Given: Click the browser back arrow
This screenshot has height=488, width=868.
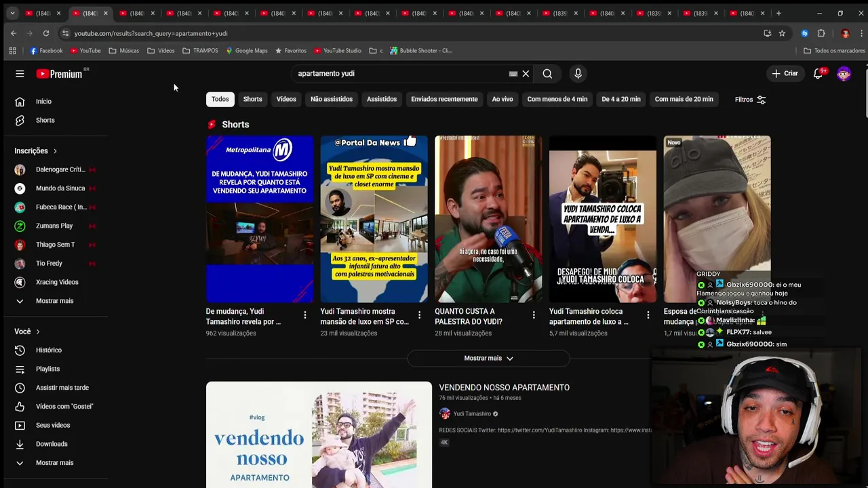Looking at the screenshot, I should click(14, 33).
